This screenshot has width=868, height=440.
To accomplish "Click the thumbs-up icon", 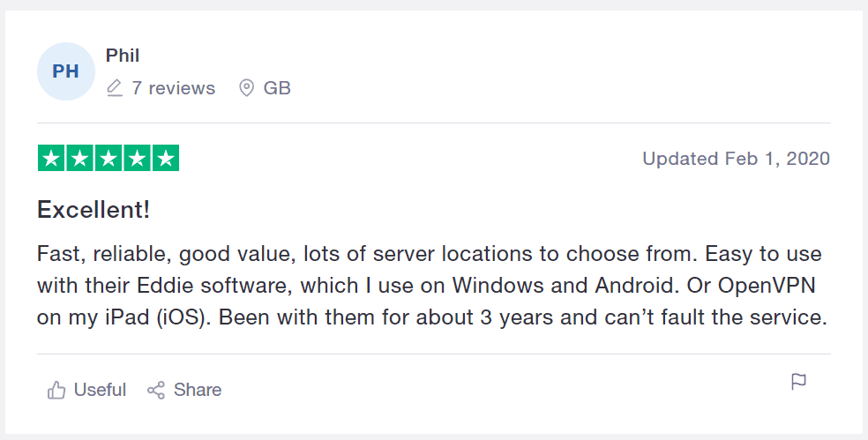I will point(56,390).
